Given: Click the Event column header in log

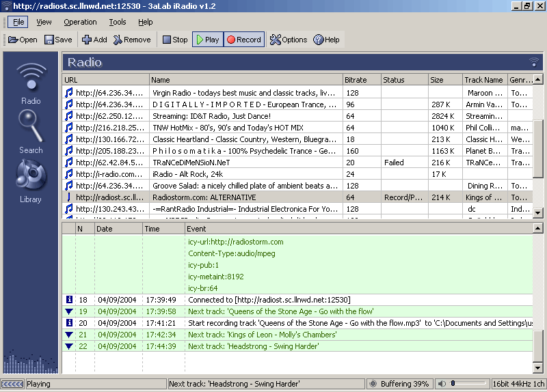Looking at the screenshot, I should [358, 229].
